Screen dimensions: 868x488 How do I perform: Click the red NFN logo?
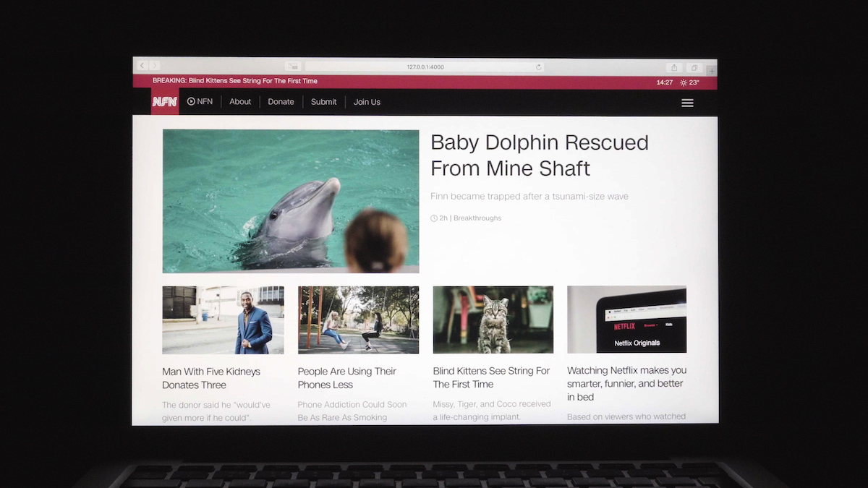point(165,102)
